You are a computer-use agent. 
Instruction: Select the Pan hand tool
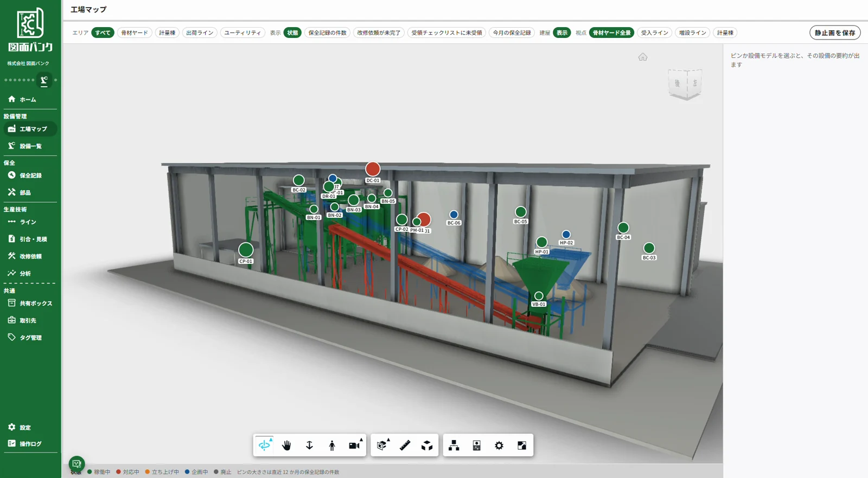(286, 445)
